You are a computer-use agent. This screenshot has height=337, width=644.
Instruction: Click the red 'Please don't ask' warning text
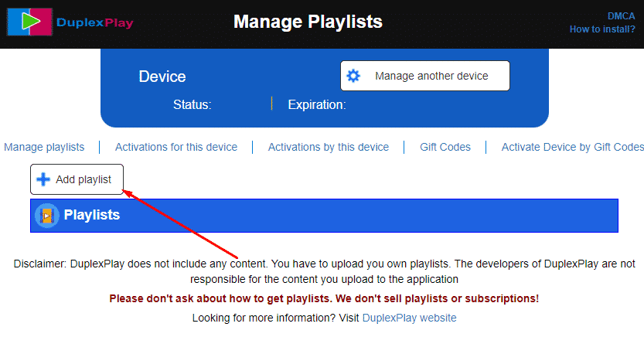click(x=324, y=298)
